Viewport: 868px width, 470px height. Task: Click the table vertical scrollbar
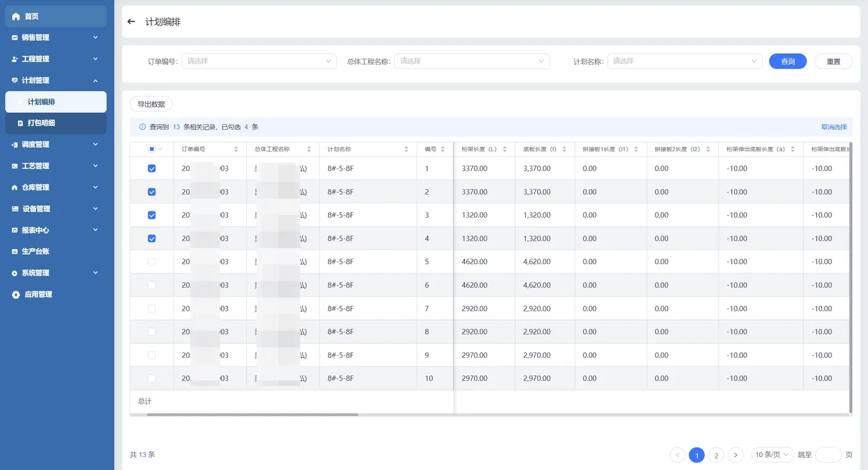[851, 277]
